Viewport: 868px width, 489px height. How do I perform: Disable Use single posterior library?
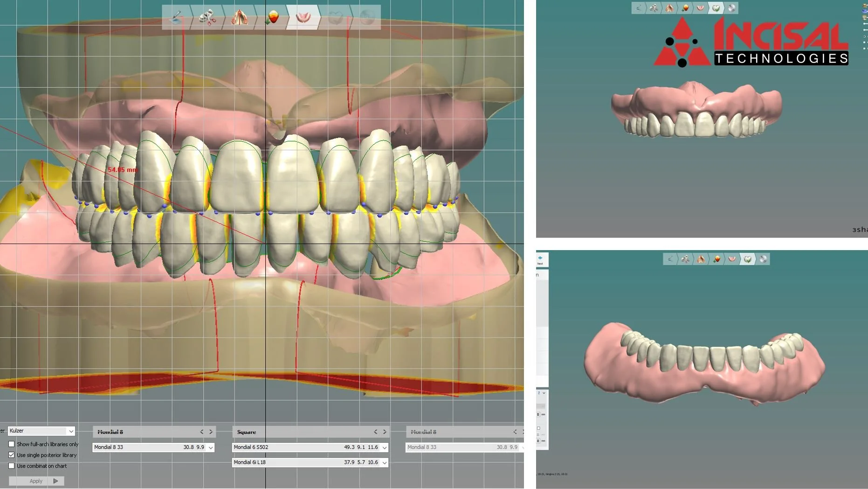pos(12,455)
